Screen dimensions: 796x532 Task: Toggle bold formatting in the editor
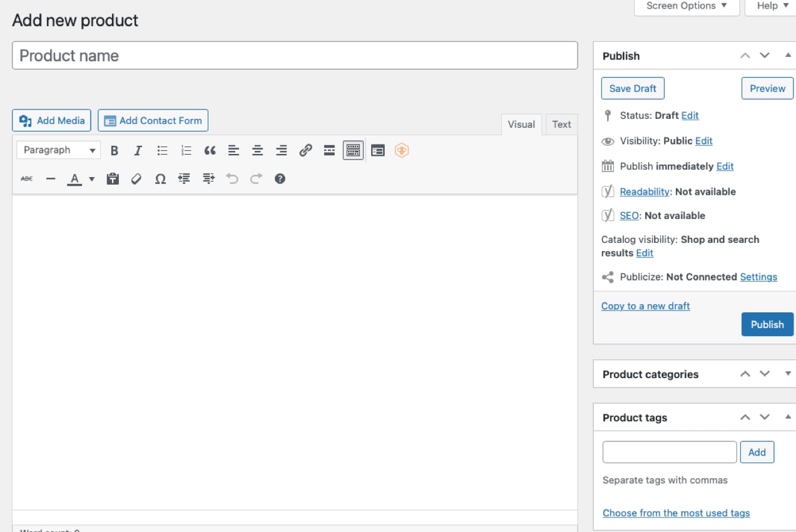pos(114,150)
